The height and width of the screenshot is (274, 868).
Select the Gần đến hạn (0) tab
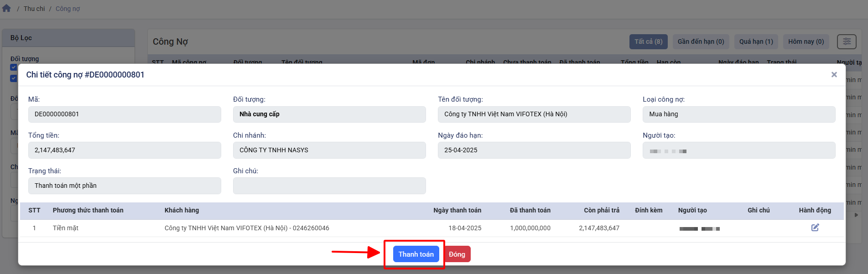[x=701, y=41]
